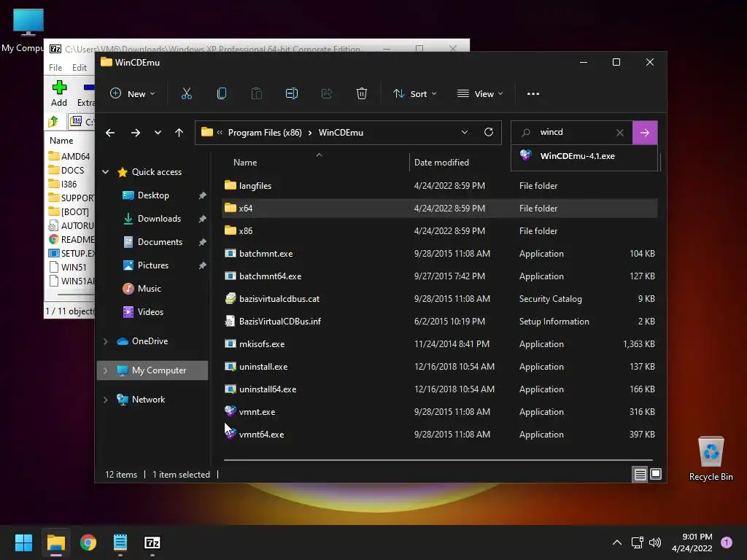Click the volume speaker tray icon
The width and height of the screenshot is (747, 560).
[x=655, y=542]
